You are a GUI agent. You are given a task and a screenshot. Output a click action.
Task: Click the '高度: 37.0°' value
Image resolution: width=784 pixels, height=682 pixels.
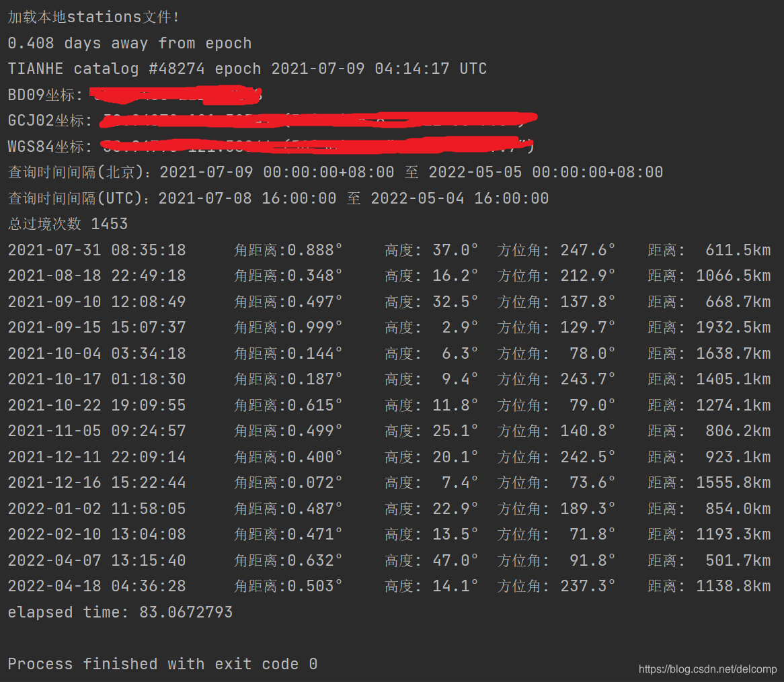(432, 250)
